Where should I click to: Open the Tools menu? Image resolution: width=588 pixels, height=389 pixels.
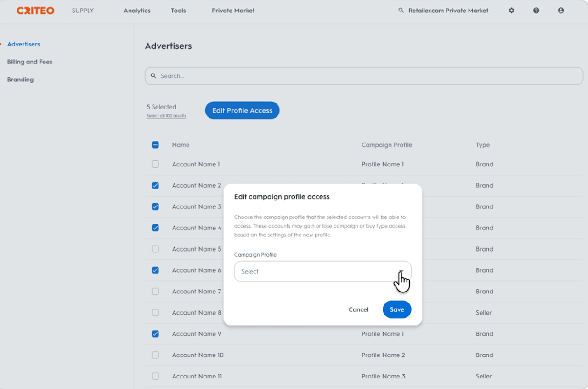tap(178, 11)
